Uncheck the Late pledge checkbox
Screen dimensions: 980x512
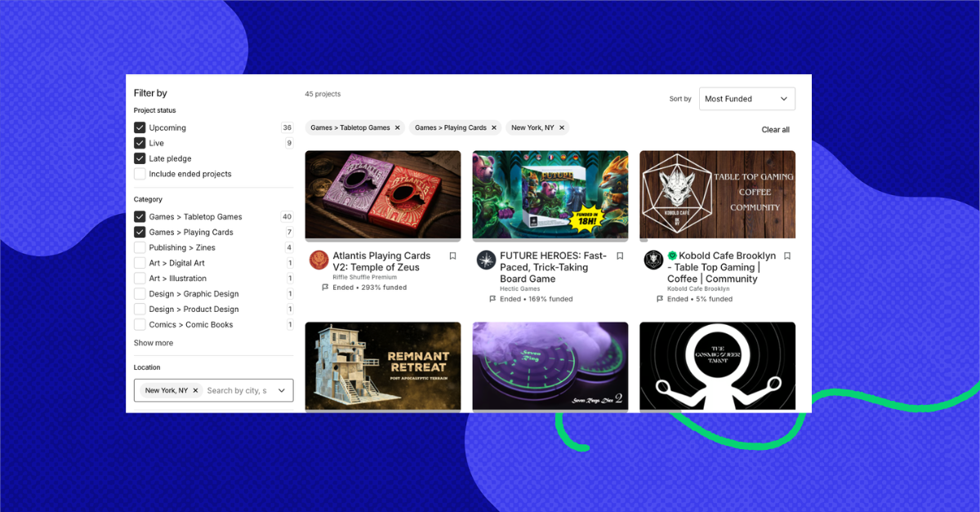pyautogui.click(x=140, y=158)
